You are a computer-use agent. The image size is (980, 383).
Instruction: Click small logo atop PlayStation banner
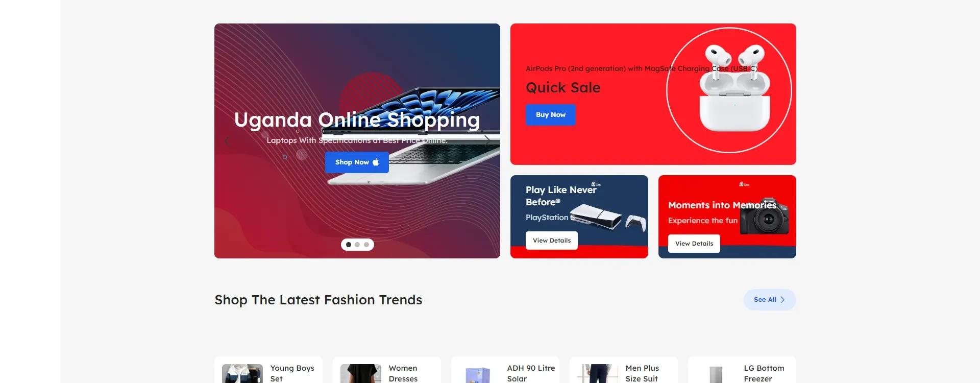(596, 184)
